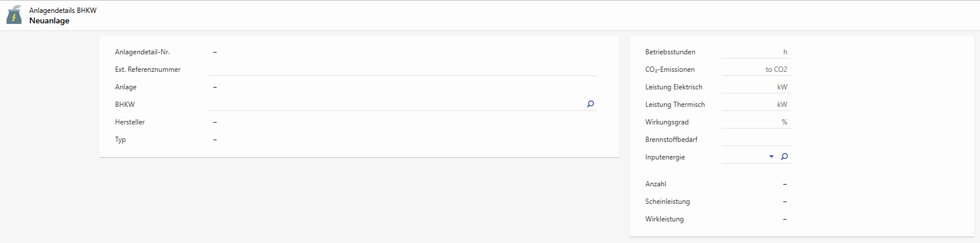The image size is (980, 243).
Task: Click the Wirkungsgrad percent field
Action: (750, 121)
